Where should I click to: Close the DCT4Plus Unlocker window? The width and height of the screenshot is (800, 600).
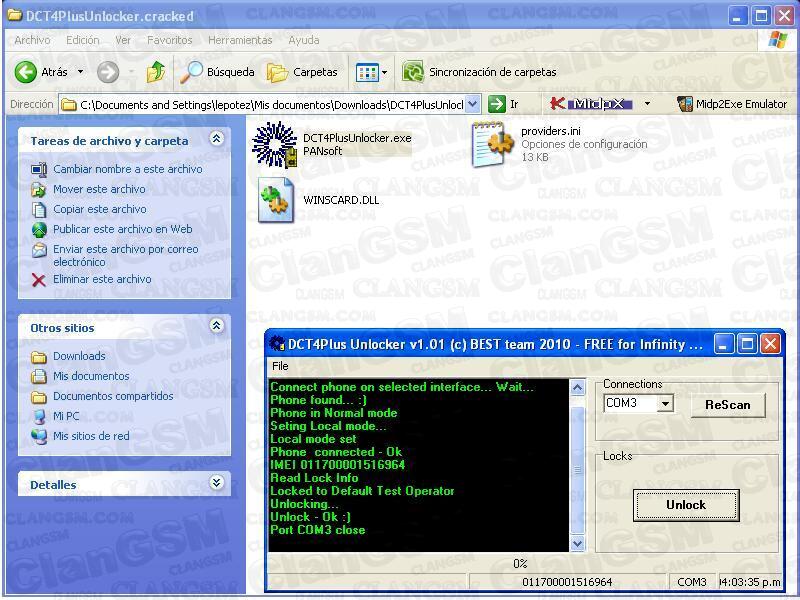[x=771, y=344]
